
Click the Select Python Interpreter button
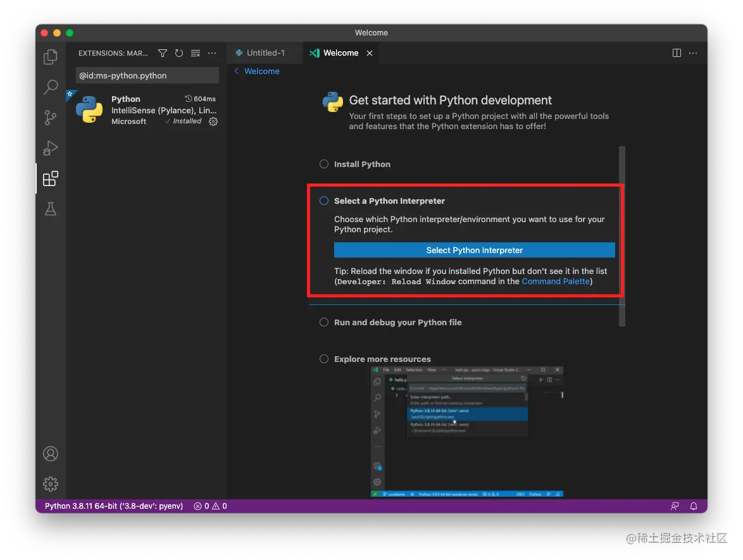[474, 250]
